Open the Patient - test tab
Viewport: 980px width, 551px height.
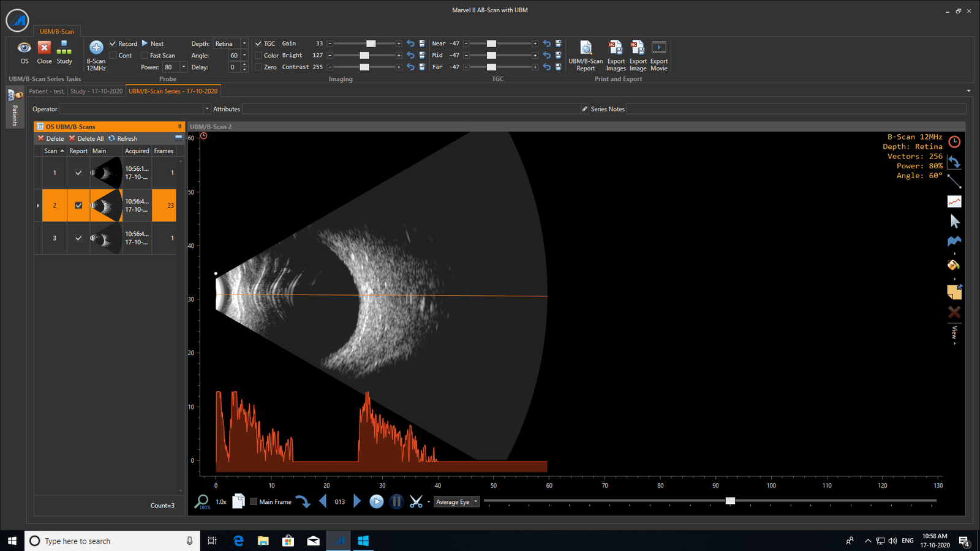(x=47, y=91)
